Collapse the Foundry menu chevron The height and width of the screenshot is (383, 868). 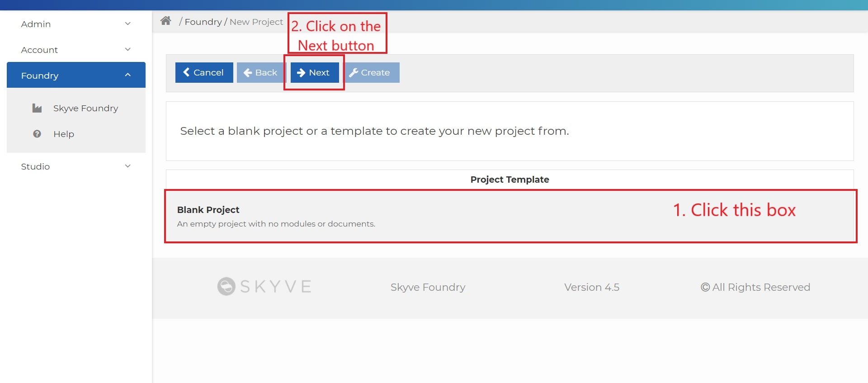click(x=128, y=75)
